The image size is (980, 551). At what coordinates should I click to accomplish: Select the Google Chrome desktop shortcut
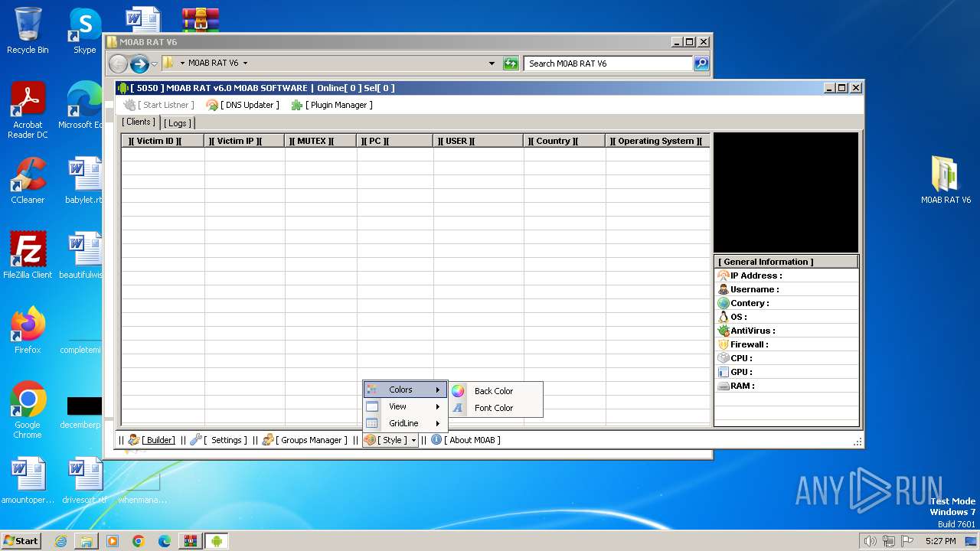28,410
